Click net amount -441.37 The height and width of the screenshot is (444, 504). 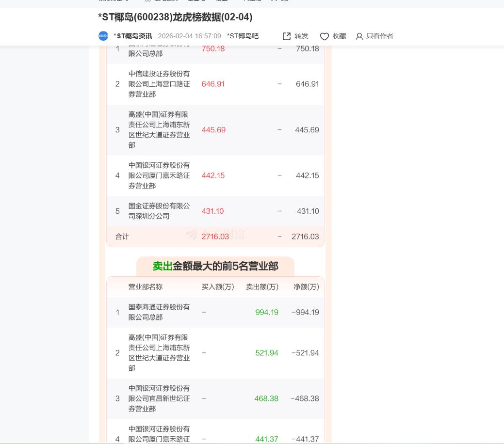pyautogui.click(x=305, y=439)
